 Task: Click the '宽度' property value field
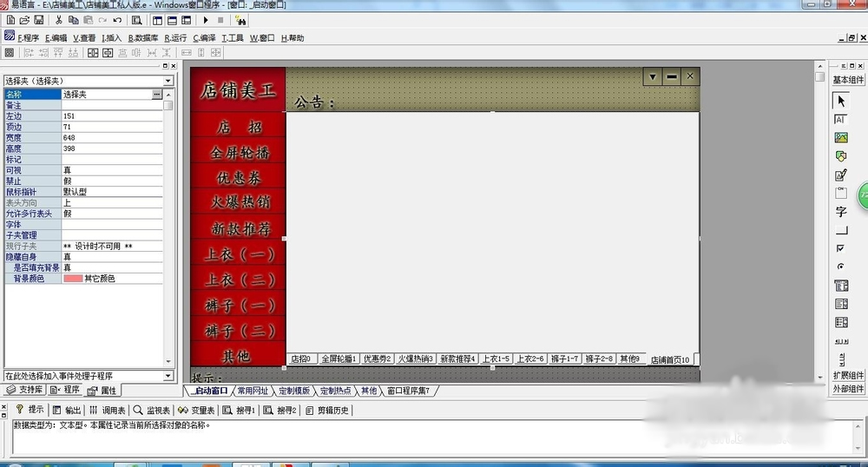(x=111, y=137)
